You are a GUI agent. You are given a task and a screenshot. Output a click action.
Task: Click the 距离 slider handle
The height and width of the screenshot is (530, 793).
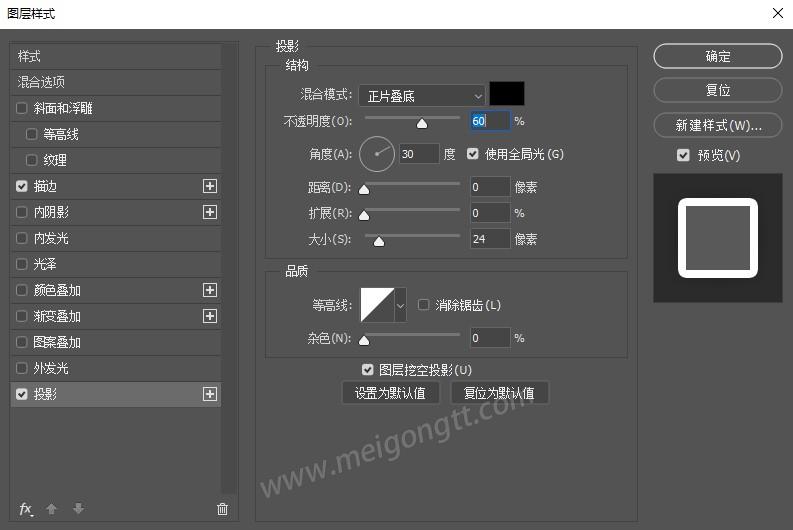click(x=364, y=190)
